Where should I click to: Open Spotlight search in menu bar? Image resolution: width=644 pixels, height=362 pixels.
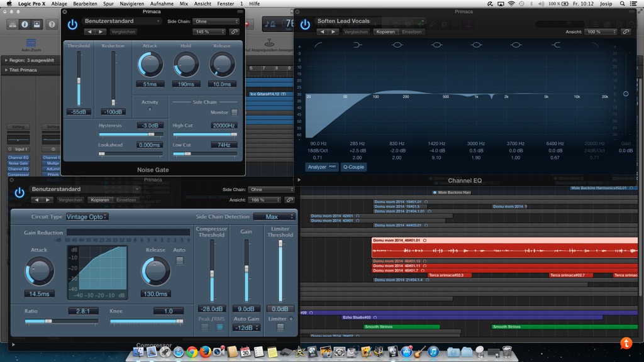click(622, 4)
